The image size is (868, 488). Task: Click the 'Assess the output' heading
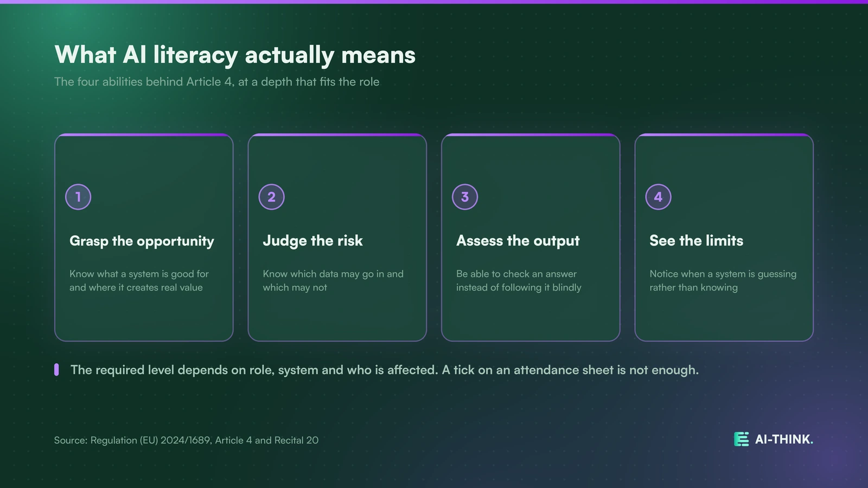point(518,241)
